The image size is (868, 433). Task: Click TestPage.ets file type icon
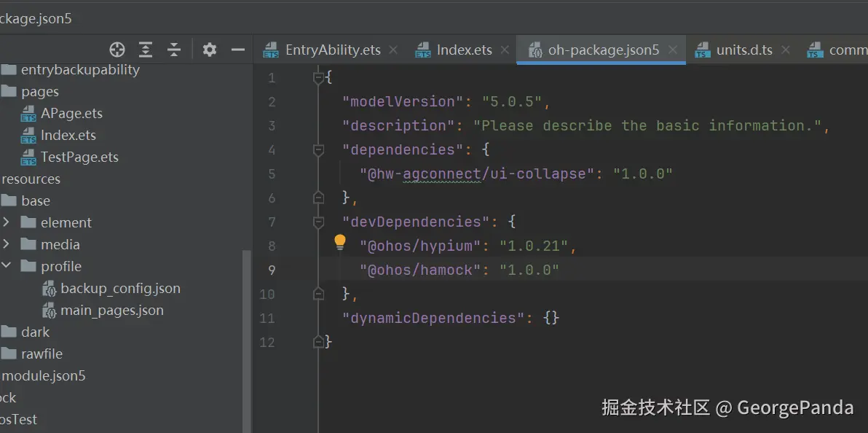pyautogui.click(x=28, y=158)
